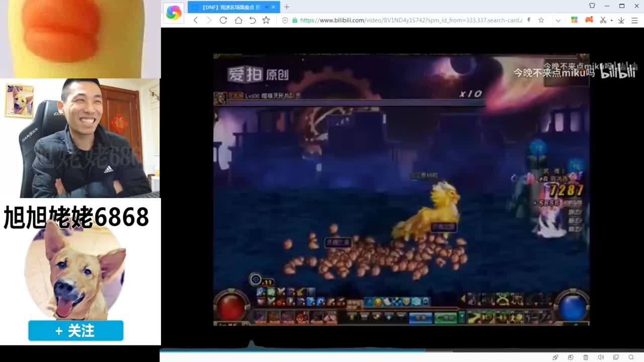This screenshot has width=644, height=362.
Task: Expand the screenshot tool dropdown arrow
Action: [611, 21]
